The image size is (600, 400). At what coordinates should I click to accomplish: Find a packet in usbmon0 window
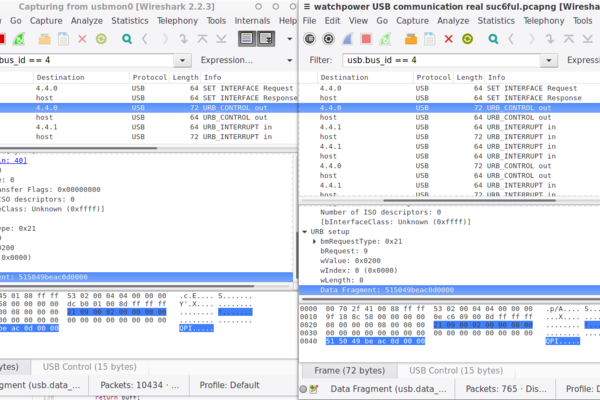pos(127,39)
